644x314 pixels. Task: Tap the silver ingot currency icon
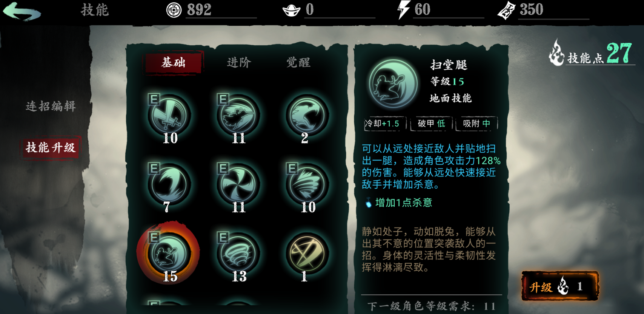click(x=292, y=10)
